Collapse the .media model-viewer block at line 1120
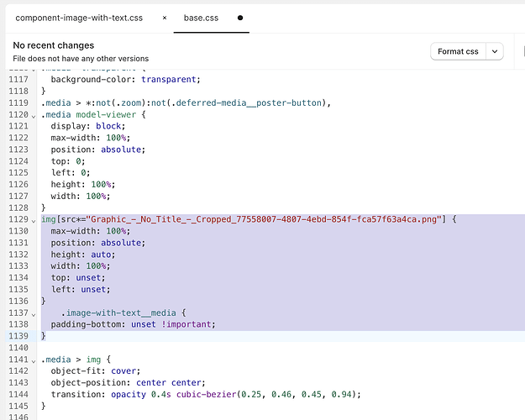 [x=33, y=114]
